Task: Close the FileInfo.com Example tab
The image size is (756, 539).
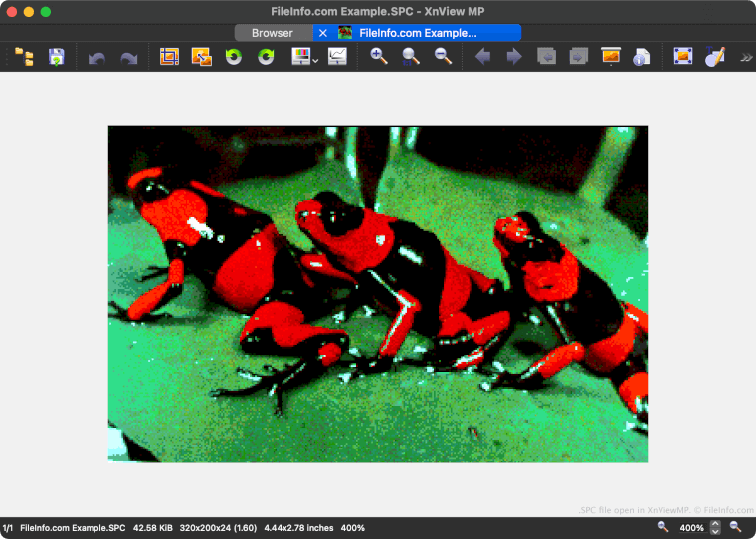Action: tap(323, 33)
